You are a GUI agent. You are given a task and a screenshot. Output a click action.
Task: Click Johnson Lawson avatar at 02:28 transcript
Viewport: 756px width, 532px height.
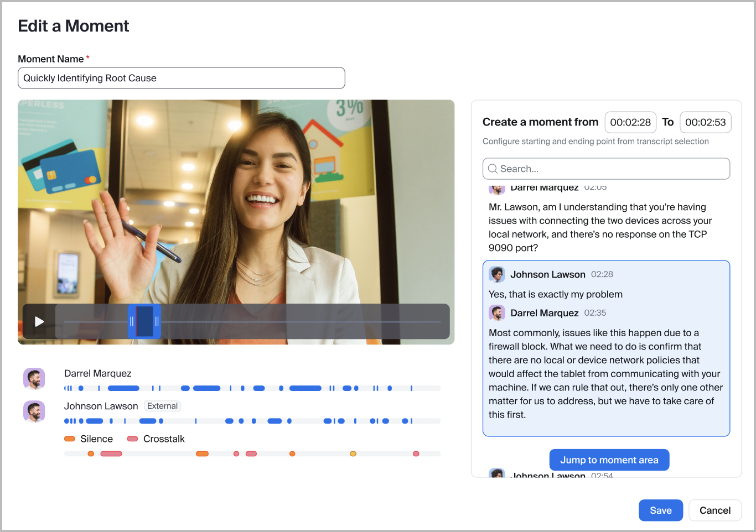tap(497, 274)
